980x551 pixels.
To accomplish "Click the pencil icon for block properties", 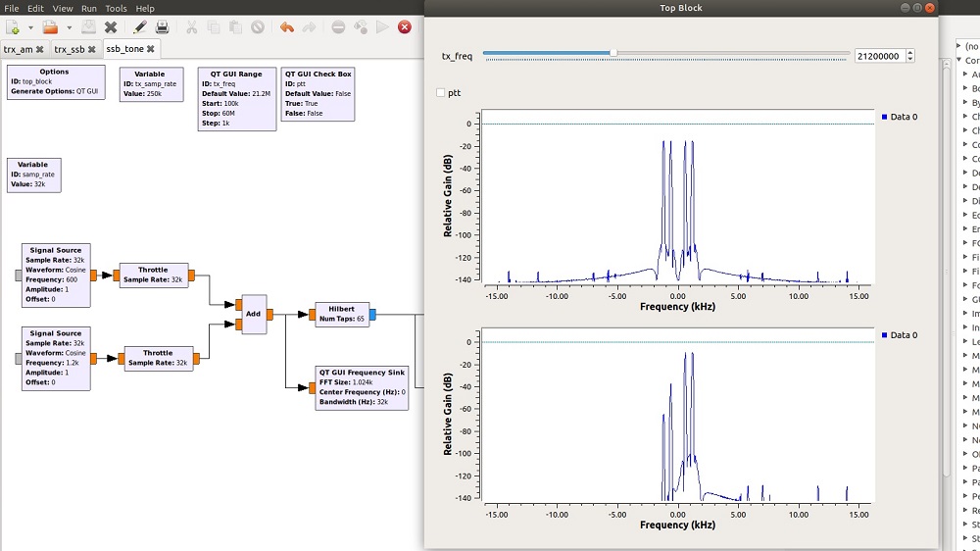I will click(140, 27).
